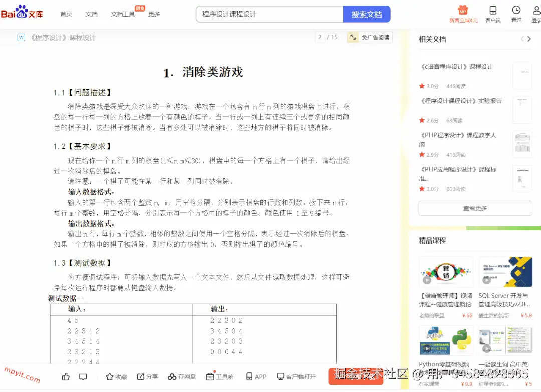
Task: Open related doc 《C语言程序设计》课程设计
Action: [456, 67]
